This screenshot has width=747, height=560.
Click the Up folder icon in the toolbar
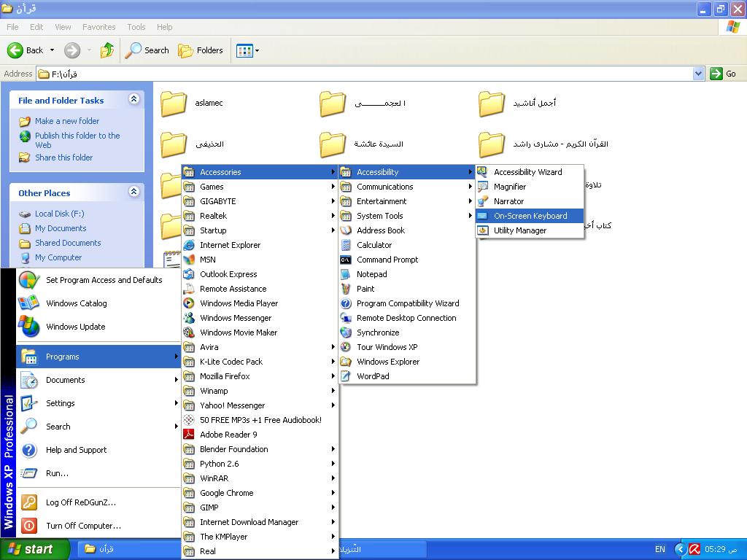pyautogui.click(x=107, y=50)
